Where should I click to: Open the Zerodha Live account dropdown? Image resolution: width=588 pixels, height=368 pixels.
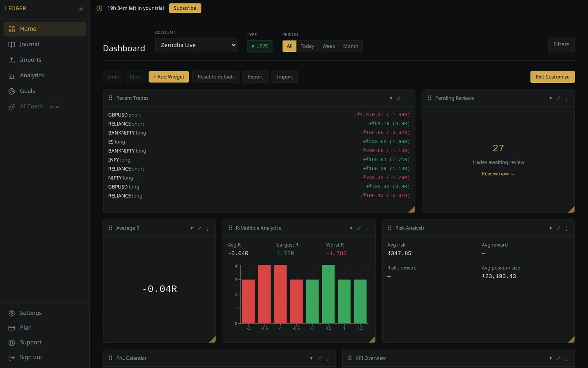tap(196, 45)
